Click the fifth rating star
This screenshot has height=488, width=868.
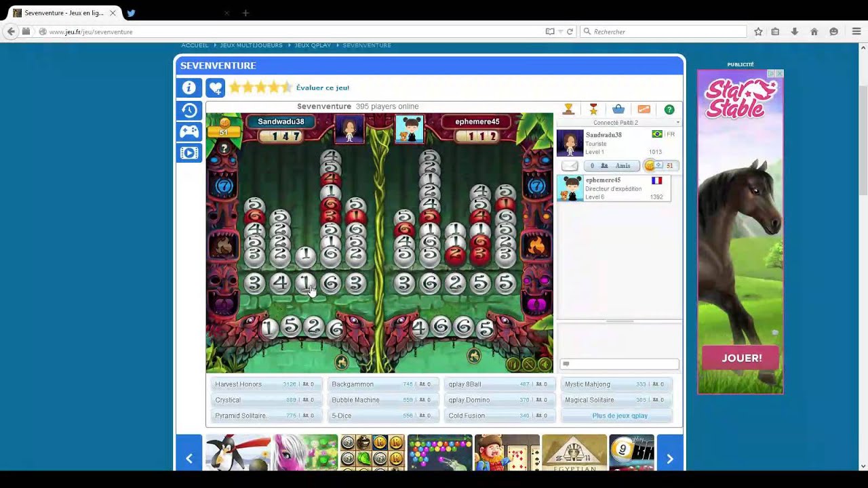pyautogui.click(x=286, y=87)
